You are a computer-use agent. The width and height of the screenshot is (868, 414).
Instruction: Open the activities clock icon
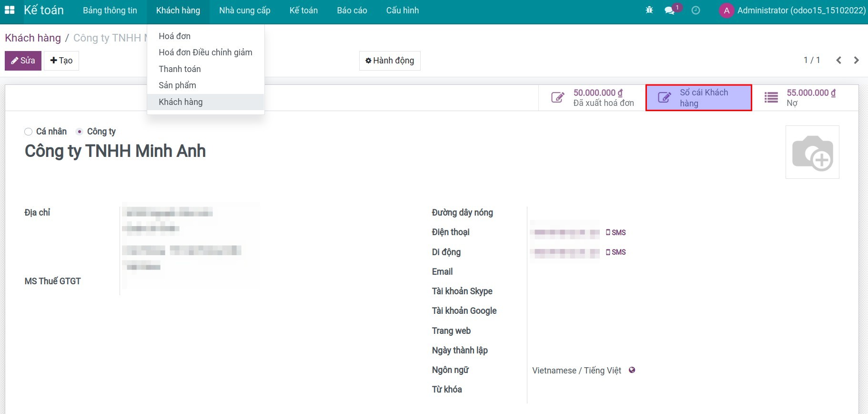pos(696,10)
